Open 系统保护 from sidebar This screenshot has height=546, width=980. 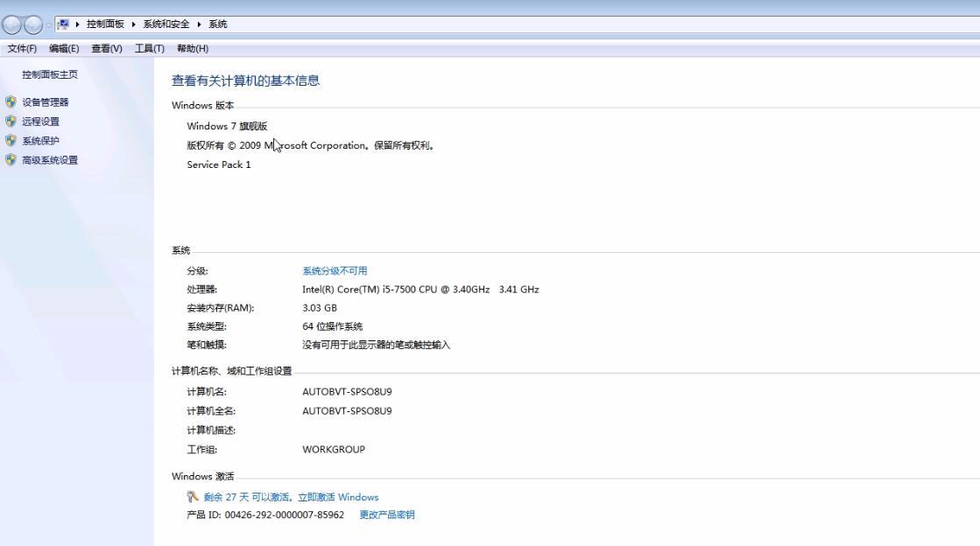tap(40, 141)
